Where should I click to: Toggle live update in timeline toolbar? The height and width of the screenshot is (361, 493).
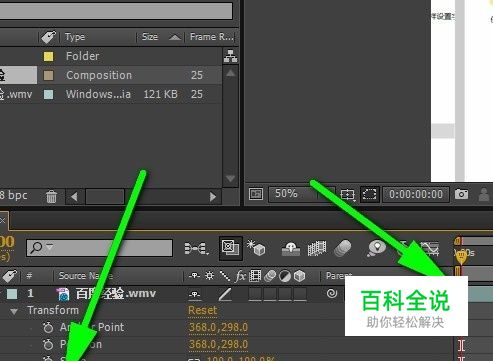tap(230, 248)
